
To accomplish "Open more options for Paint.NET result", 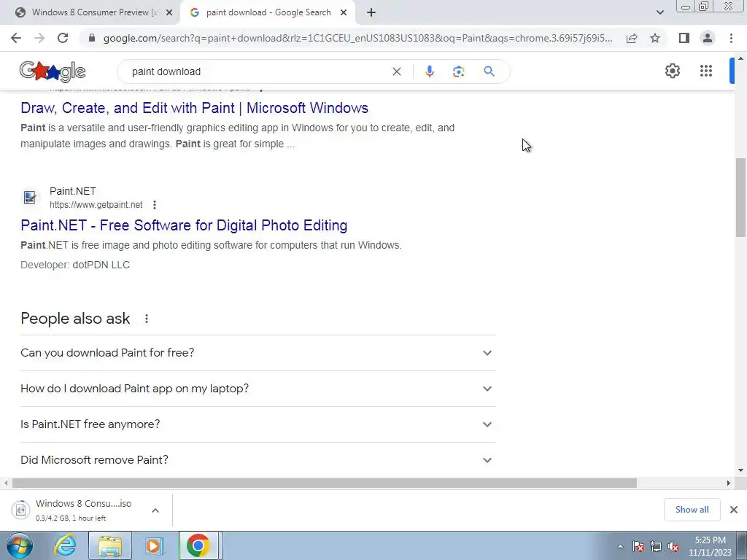I will tap(155, 205).
